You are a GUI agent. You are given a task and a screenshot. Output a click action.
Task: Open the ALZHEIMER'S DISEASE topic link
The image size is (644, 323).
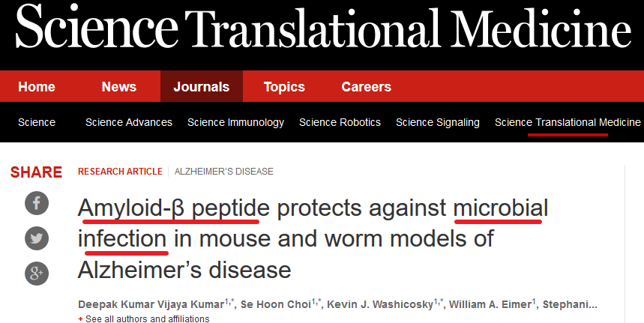[224, 172]
